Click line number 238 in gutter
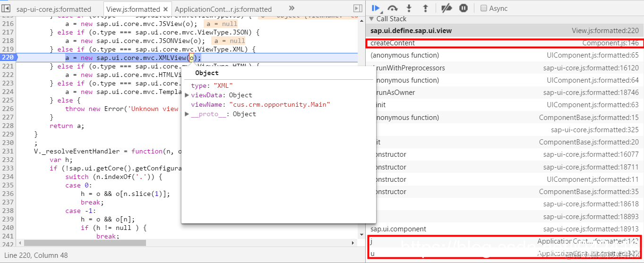The image size is (644, 263). [x=7, y=211]
